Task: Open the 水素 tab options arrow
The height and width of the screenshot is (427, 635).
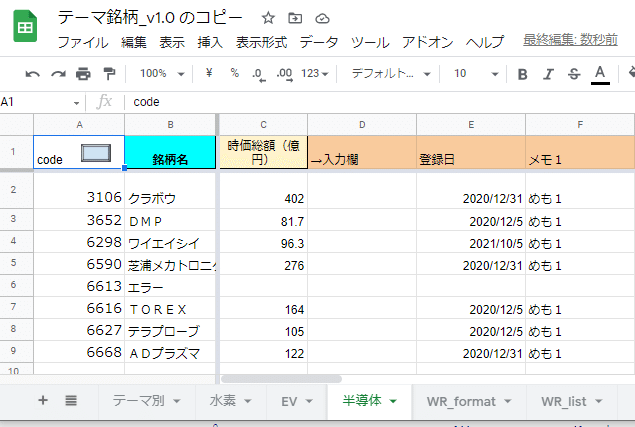Action: (247, 401)
